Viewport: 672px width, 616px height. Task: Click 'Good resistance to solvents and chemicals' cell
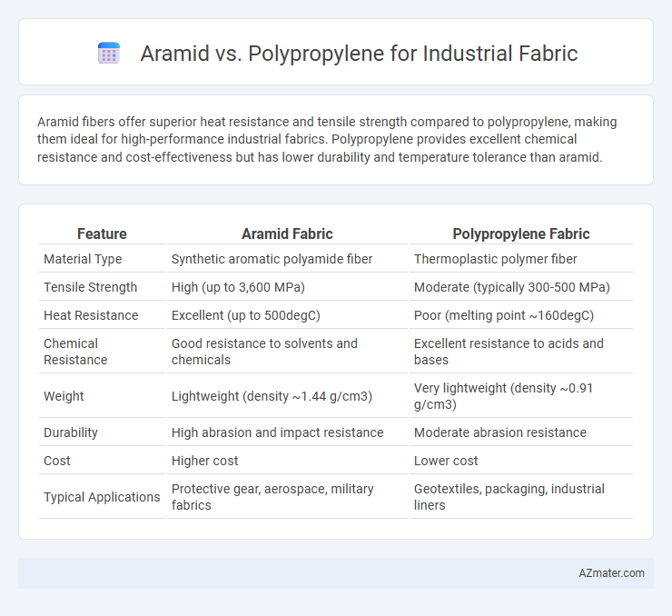click(264, 352)
